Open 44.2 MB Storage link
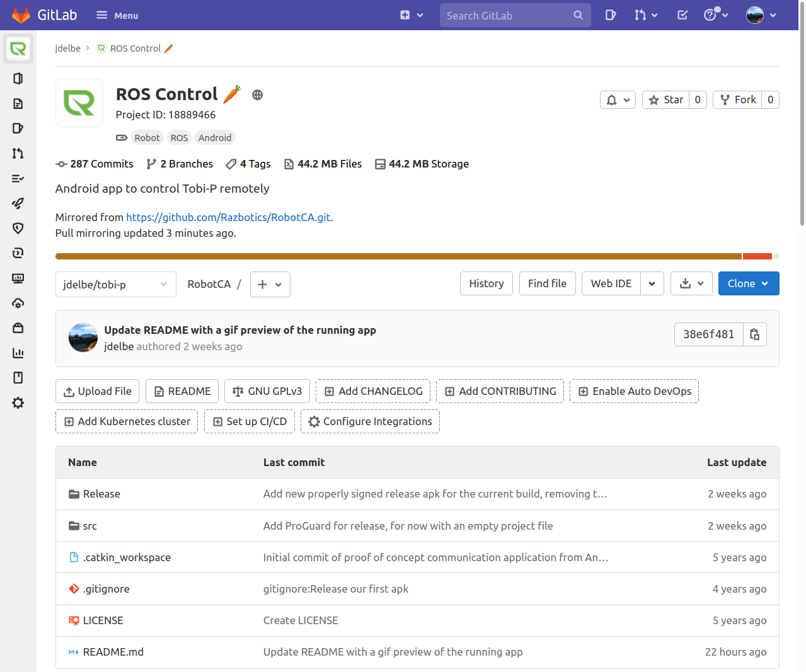This screenshot has width=806, height=672. (x=422, y=164)
